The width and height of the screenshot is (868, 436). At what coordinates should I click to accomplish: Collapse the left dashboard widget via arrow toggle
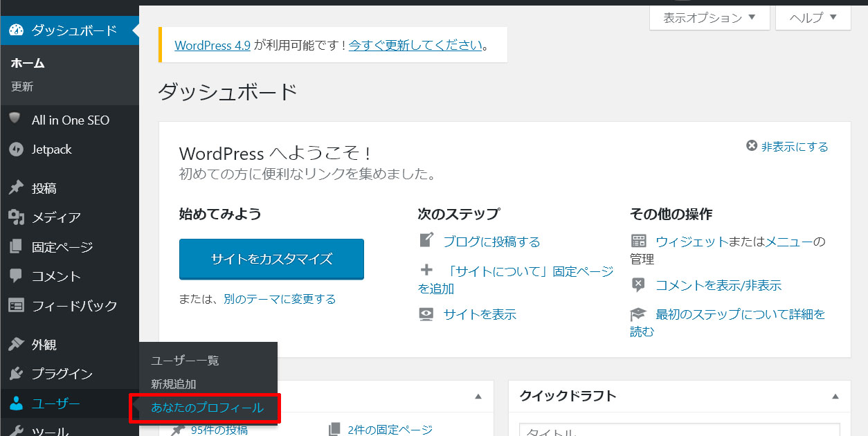[478, 397]
